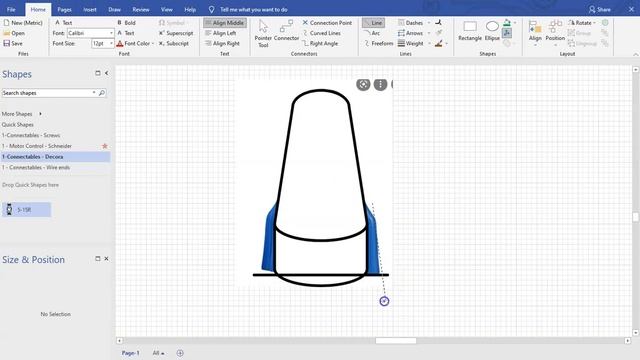This screenshot has height=360, width=640.
Task: Save the current drawing
Action: (x=13, y=43)
